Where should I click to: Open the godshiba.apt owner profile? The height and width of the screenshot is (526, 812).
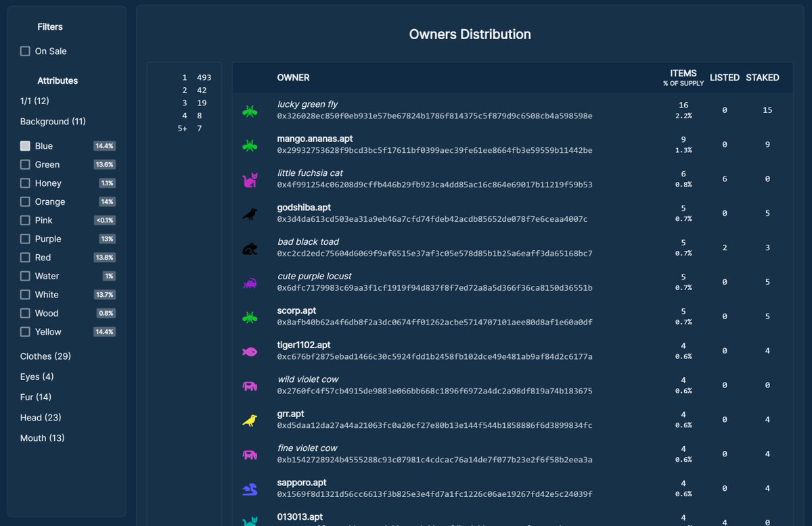(x=304, y=208)
